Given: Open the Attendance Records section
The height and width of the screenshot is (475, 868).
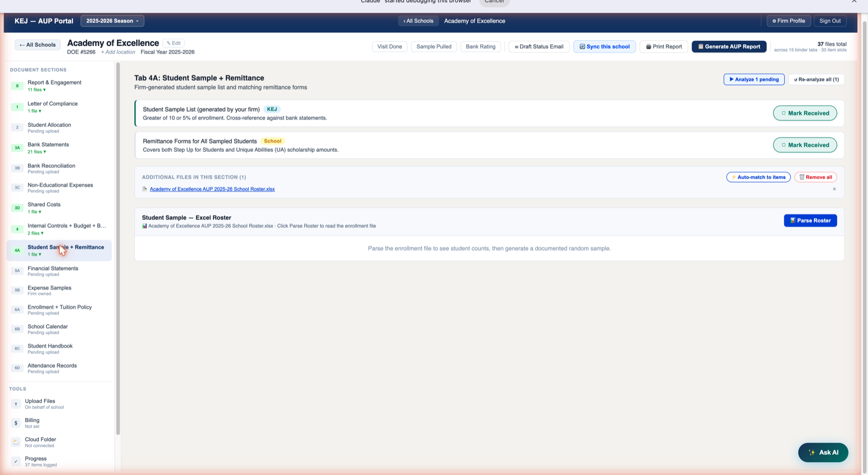Looking at the screenshot, I should [x=59, y=368].
